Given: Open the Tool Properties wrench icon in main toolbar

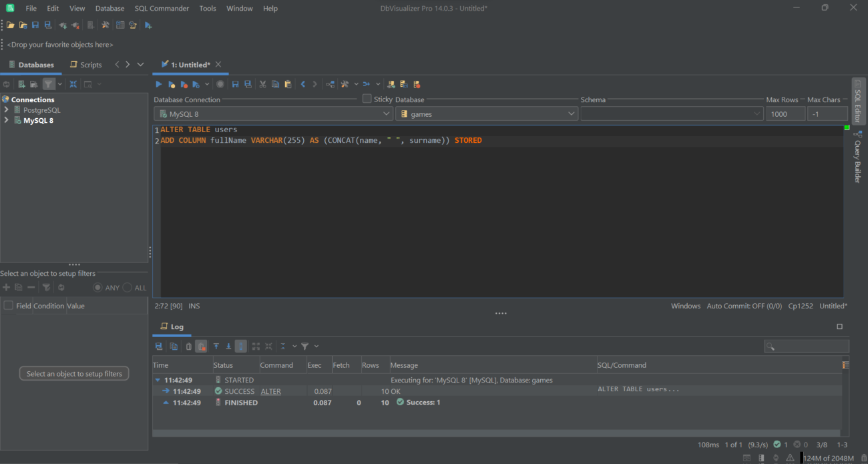Looking at the screenshot, I should (x=105, y=25).
